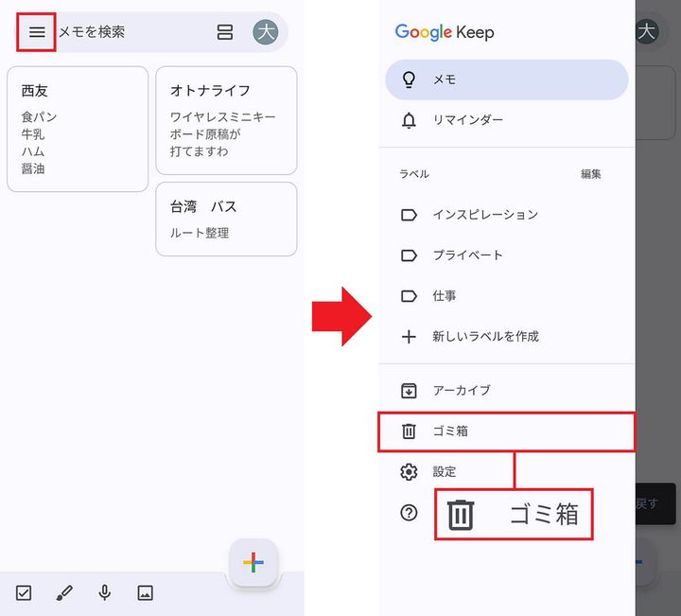Click the lightbulb icon beside メモ
The height and width of the screenshot is (616, 681).
coord(409,79)
